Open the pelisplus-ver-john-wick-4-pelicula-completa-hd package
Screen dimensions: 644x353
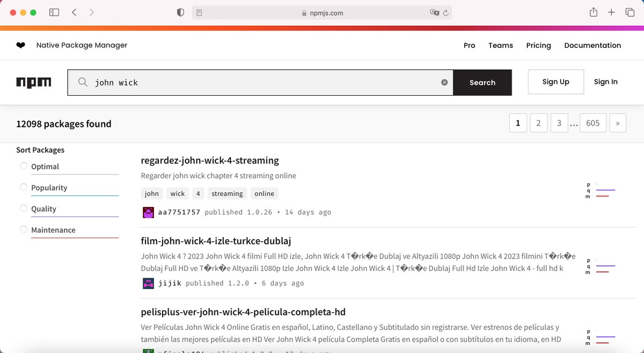point(243,312)
